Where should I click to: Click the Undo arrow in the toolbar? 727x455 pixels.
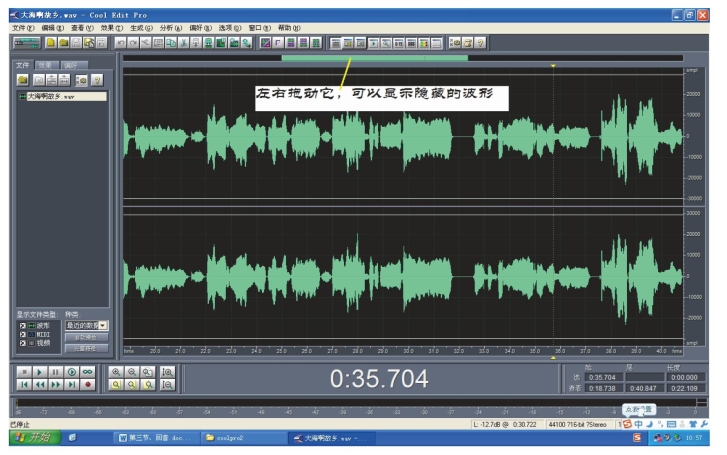coord(120,43)
